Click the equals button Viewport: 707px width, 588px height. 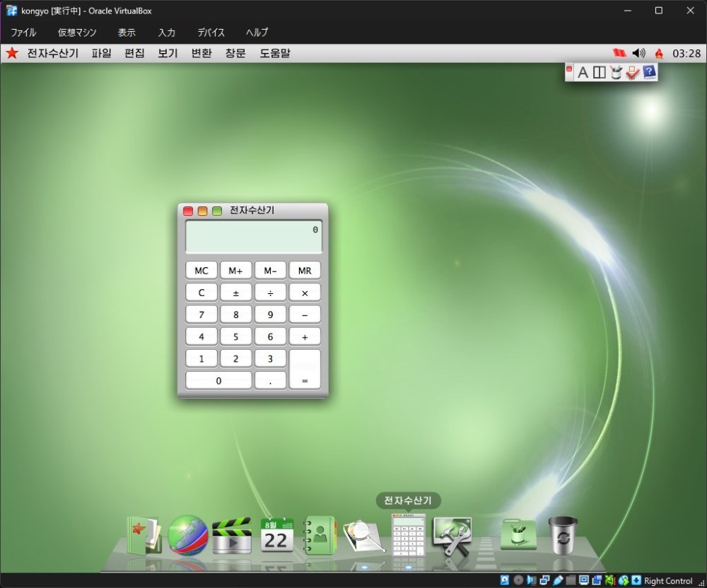tap(305, 370)
